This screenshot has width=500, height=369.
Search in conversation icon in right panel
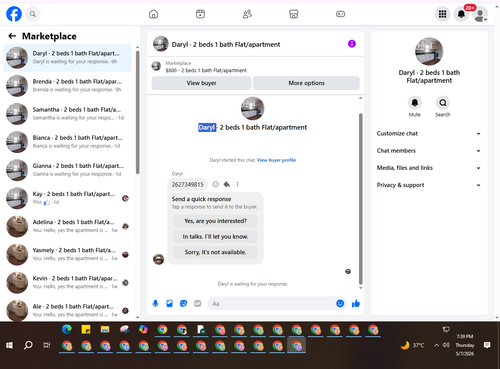[443, 103]
